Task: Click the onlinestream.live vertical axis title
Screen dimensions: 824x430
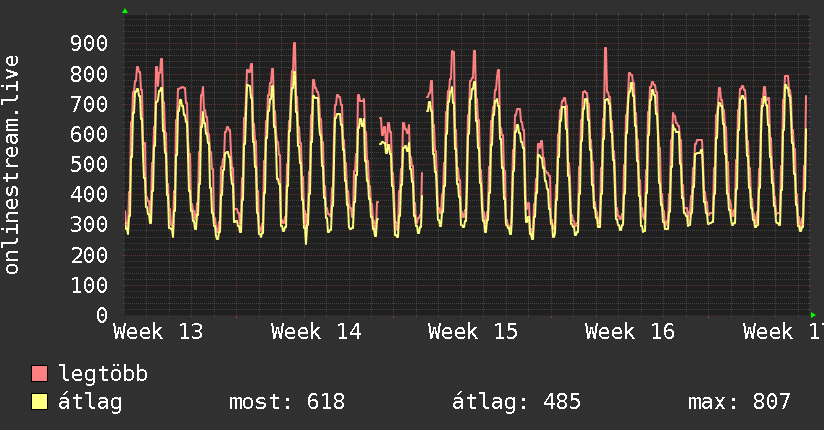Action: point(11,165)
